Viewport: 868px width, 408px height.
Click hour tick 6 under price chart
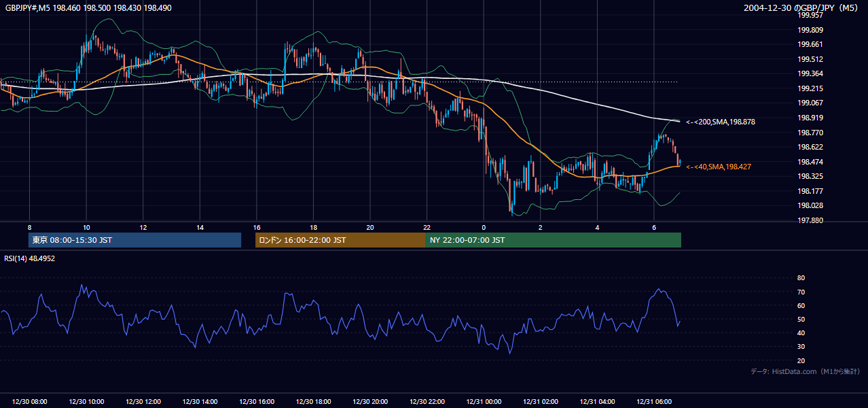click(653, 227)
